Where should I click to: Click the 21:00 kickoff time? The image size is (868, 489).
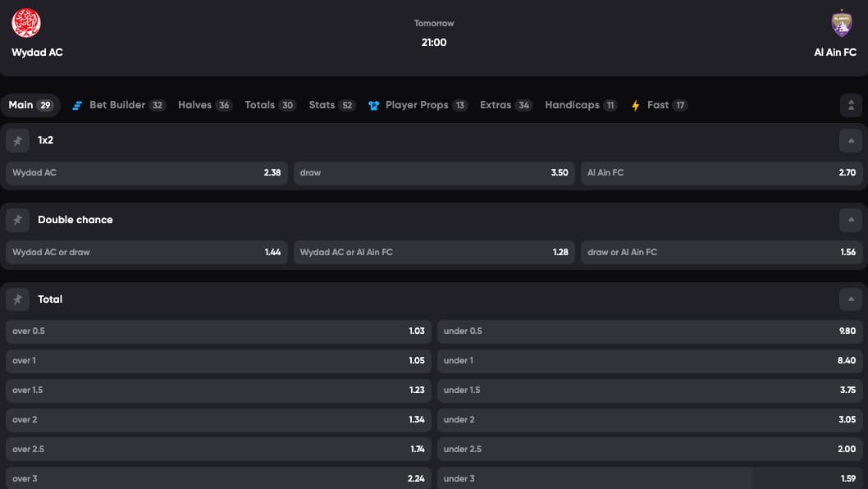[x=434, y=43]
